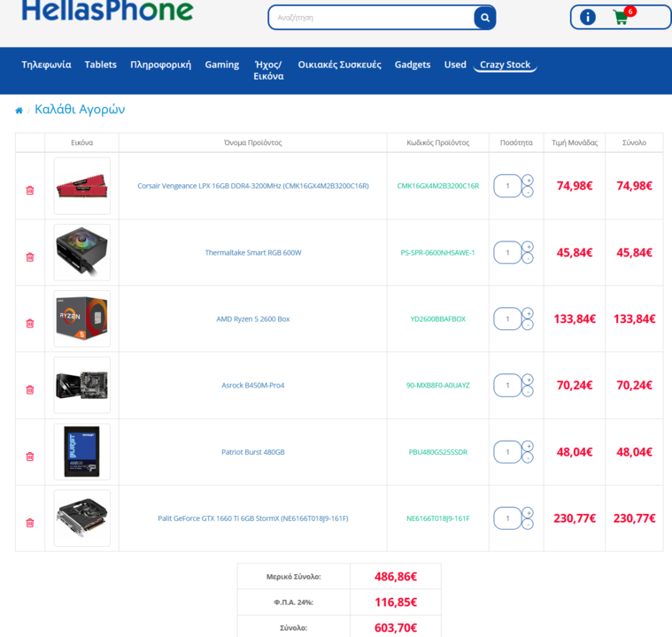Click quantity field for Corsair Vengeance

tap(508, 186)
